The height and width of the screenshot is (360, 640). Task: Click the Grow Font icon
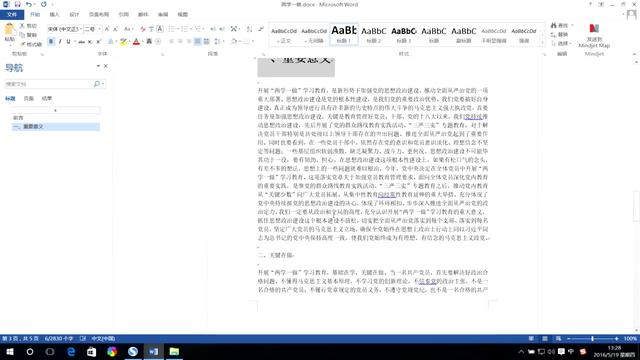coord(107,29)
